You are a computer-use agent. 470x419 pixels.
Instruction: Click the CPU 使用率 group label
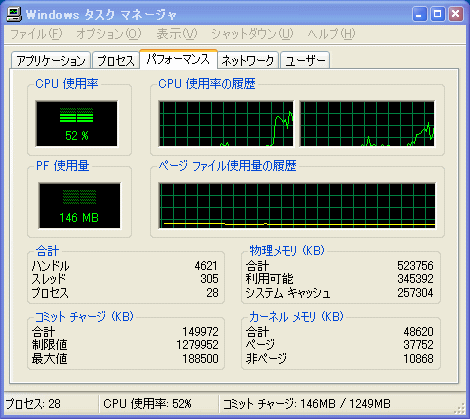(x=67, y=84)
